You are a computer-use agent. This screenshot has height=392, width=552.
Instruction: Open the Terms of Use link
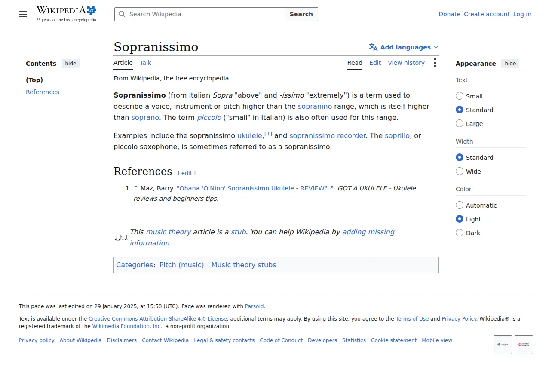tap(412, 319)
